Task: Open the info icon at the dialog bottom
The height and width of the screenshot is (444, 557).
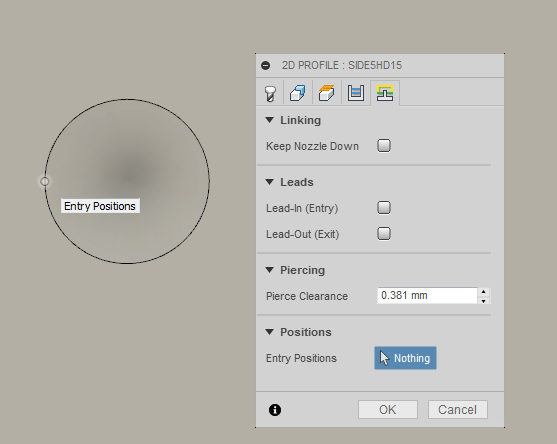Action: point(275,410)
